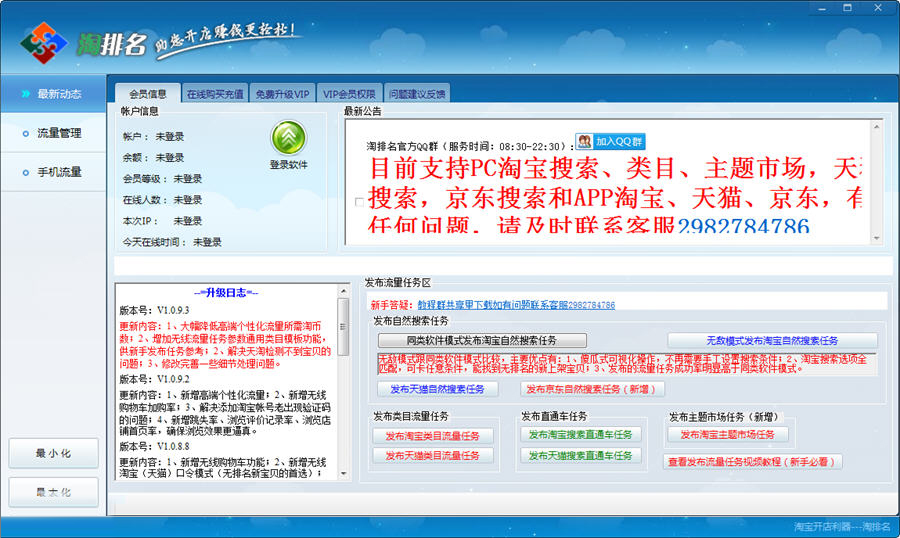Click version text V1.0.9.3
This screenshot has height=538, width=900.
point(173,310)
